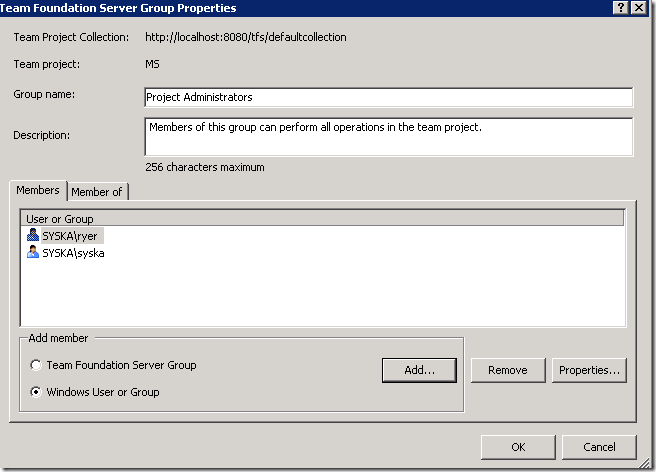Confirm changes with the OK button

coord(517,447)
